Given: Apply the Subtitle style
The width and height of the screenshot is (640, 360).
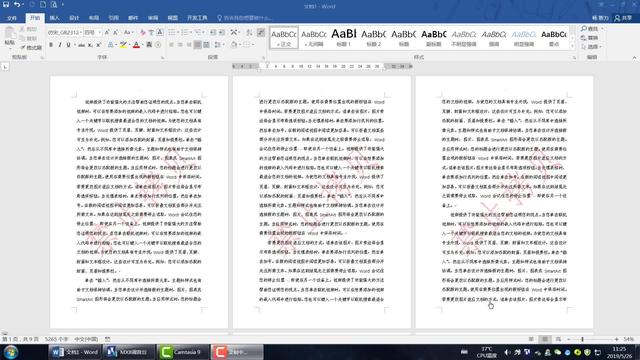Looking at the screenshot, I should tap(433, 38).
